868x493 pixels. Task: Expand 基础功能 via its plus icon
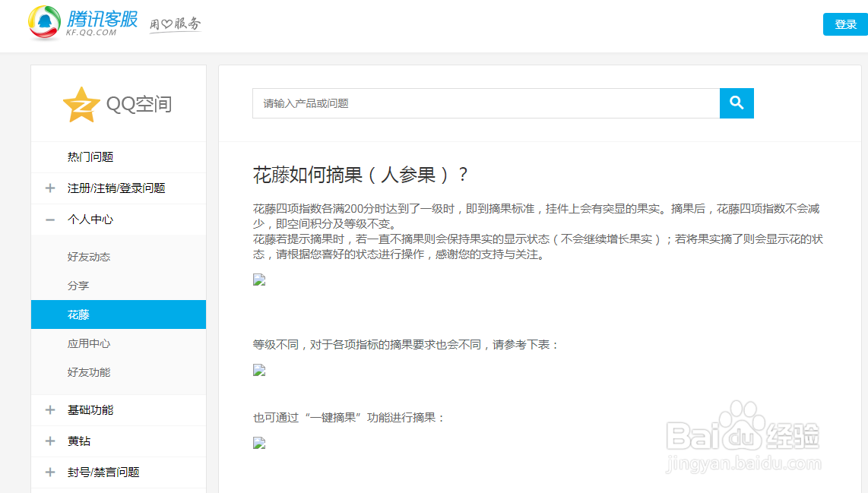click(x=50, y=410)
